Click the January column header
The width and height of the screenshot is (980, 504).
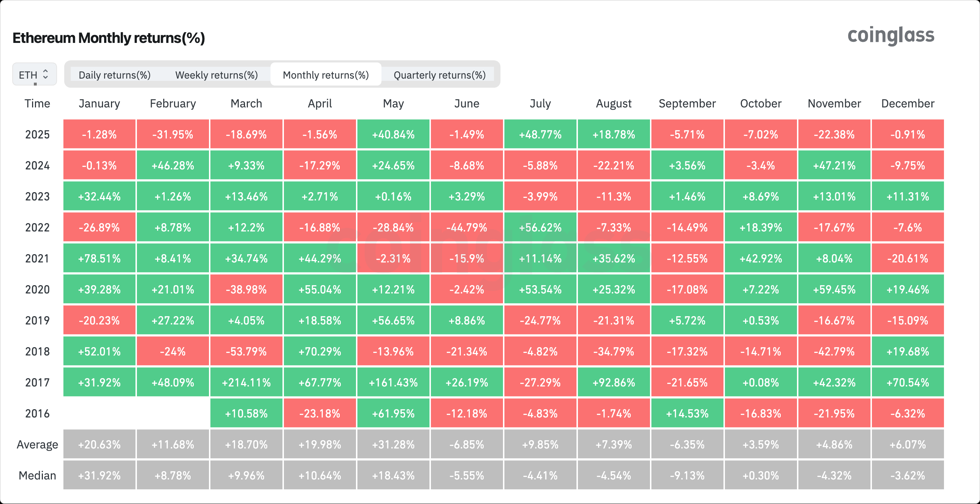click(x=99, y=103)
